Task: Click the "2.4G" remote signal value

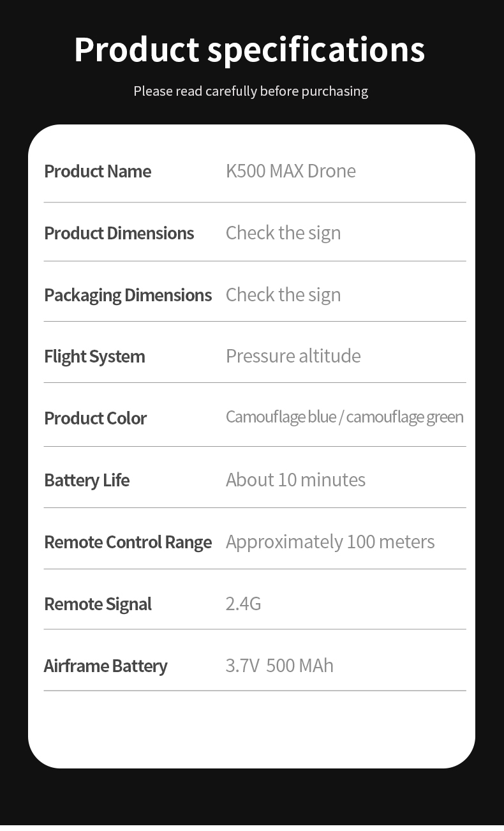Action: point(243,604)
